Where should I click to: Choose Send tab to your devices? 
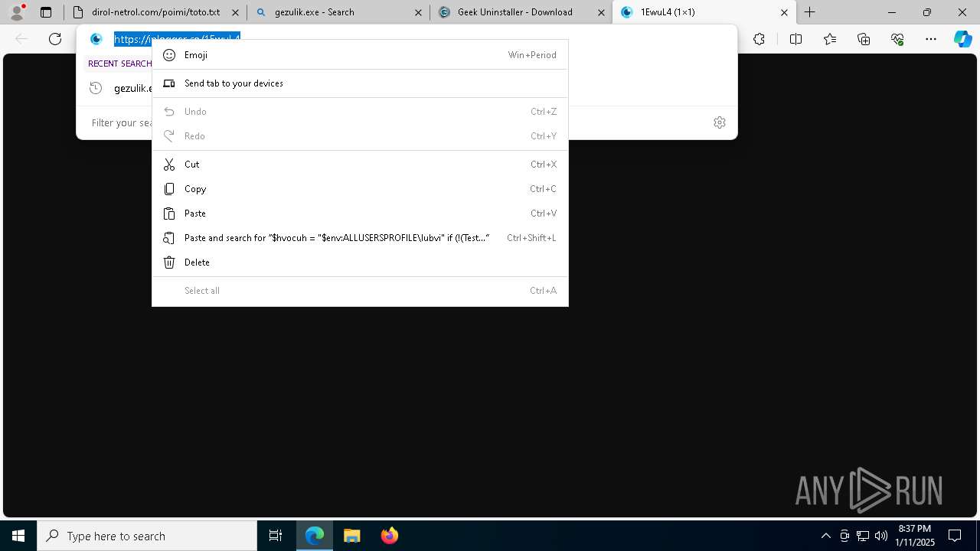[360, 83]
